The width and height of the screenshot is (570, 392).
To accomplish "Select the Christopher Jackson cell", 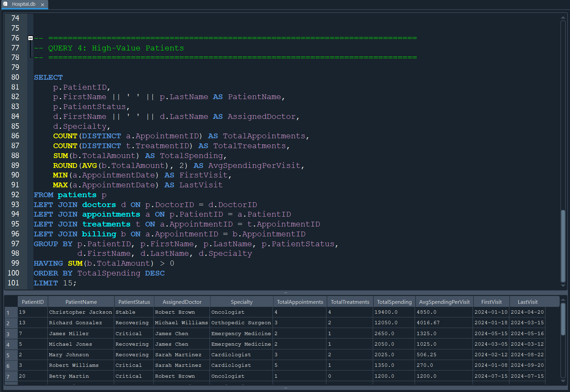I will 80,312.
